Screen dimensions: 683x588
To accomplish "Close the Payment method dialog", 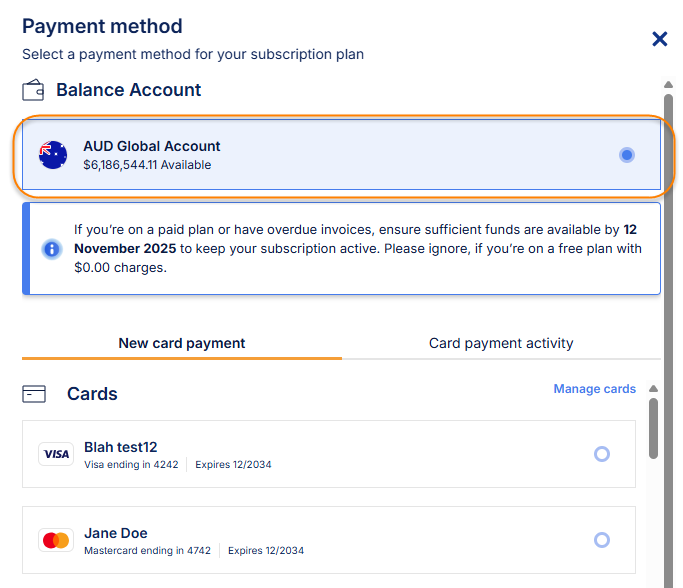I will 659,39.
